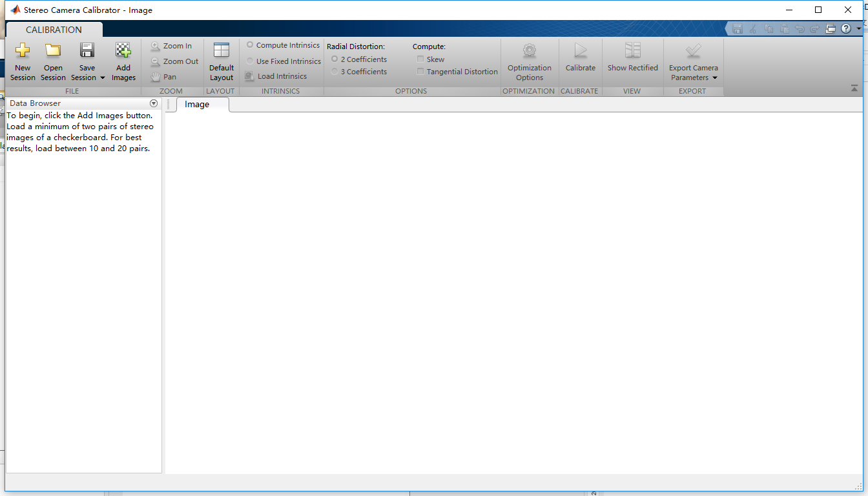Enable Tangential Distortion computation
Image resolution: width=868 pixels, height=496 pixels.
pyautogui.click(x=420, y=72)
